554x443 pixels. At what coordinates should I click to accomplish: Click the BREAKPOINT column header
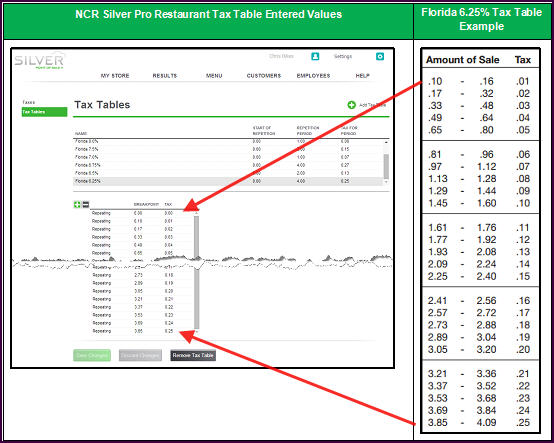[146, 205]
